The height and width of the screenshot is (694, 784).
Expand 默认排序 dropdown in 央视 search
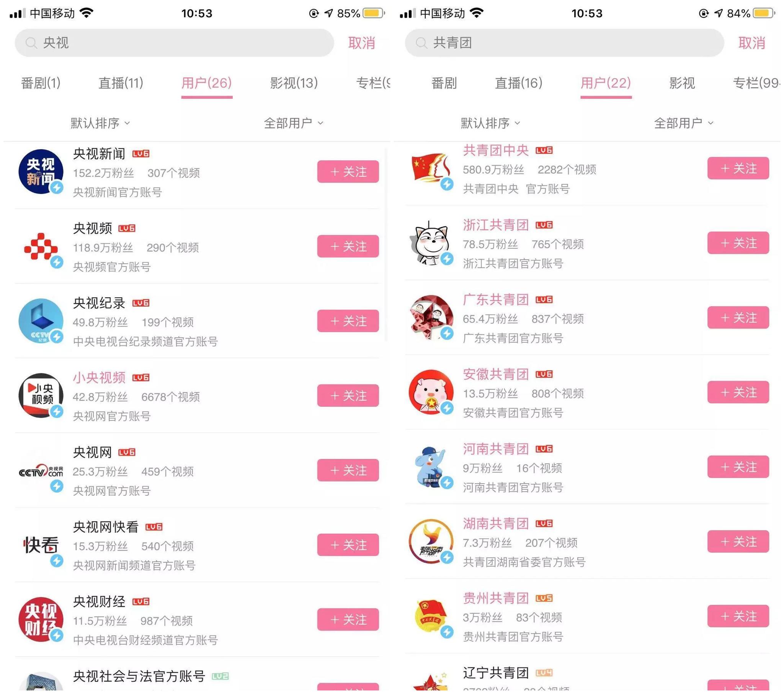100,123
